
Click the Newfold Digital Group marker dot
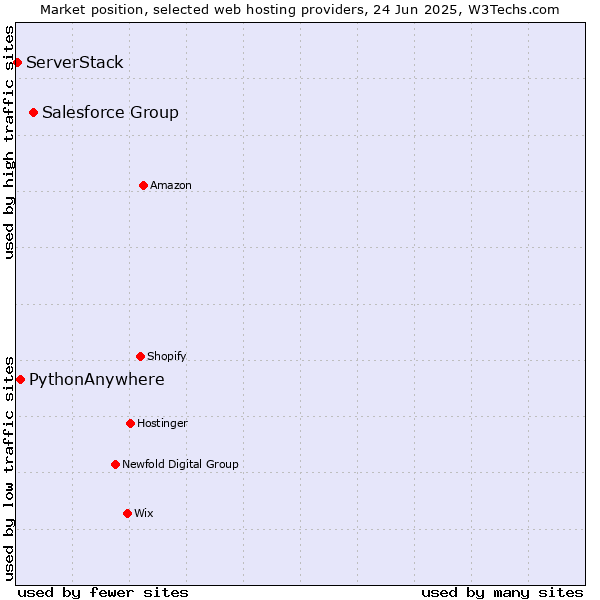pyautogui.click(x=116, y=465)
